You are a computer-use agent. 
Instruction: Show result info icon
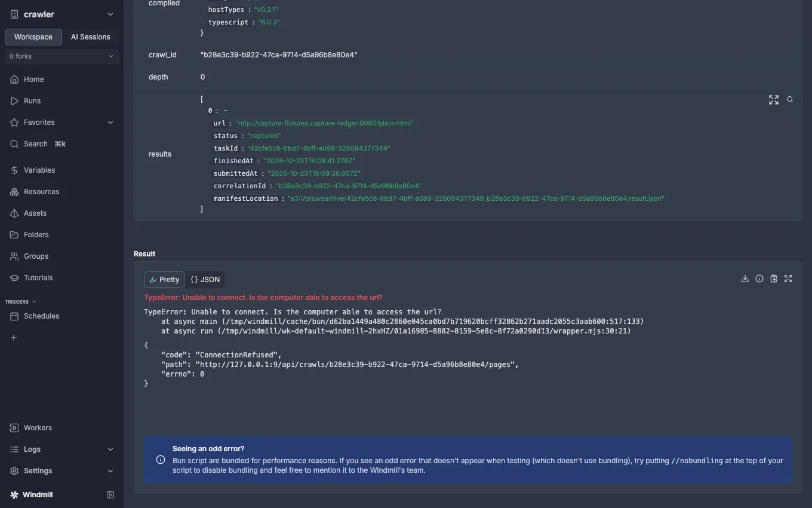(759, 279)
